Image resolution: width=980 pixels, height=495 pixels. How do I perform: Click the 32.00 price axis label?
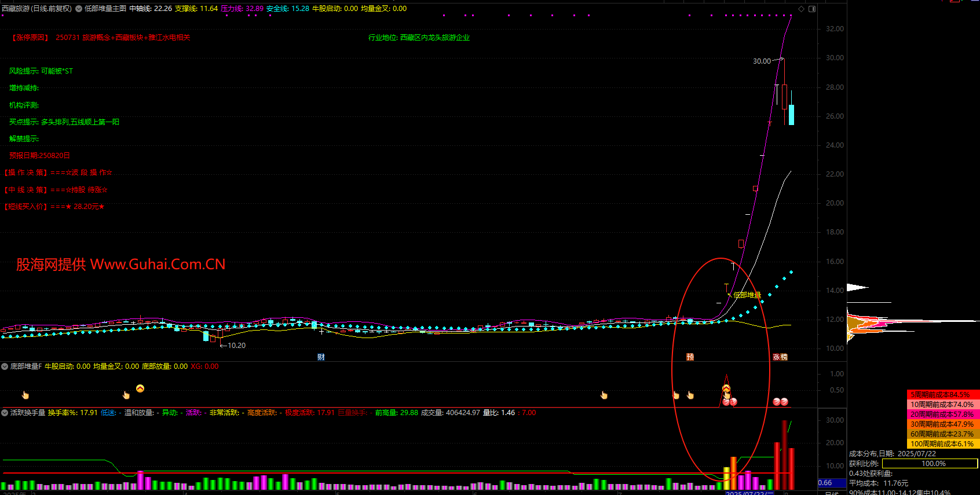(835, 29)
